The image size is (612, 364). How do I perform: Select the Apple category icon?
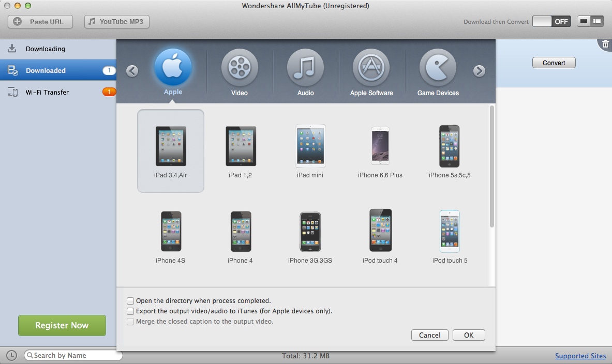pos(173,67)
